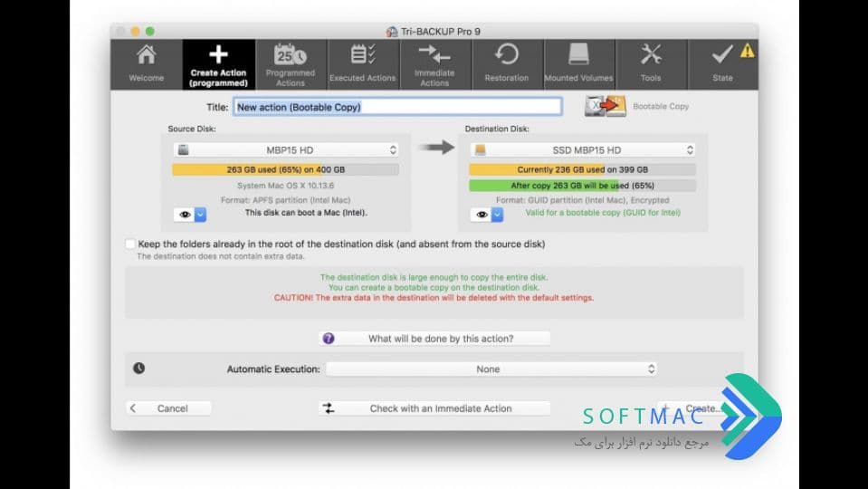Click the Bootable Copy label

coord(661,106)
